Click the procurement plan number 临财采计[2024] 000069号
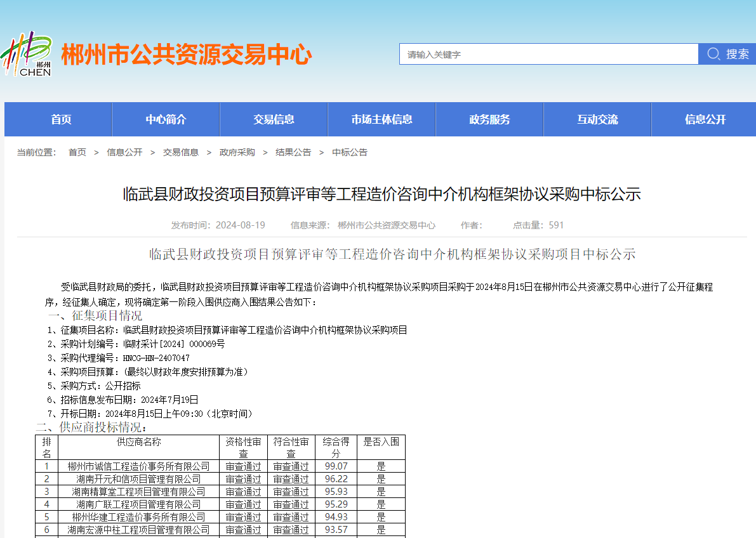 tap(174, 344)
